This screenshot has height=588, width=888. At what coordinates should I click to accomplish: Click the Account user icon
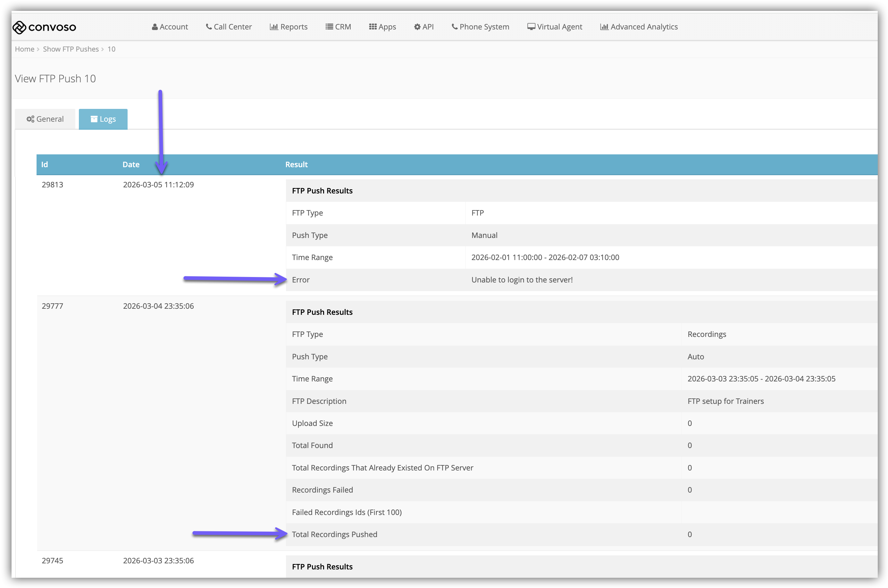[155, 27]
